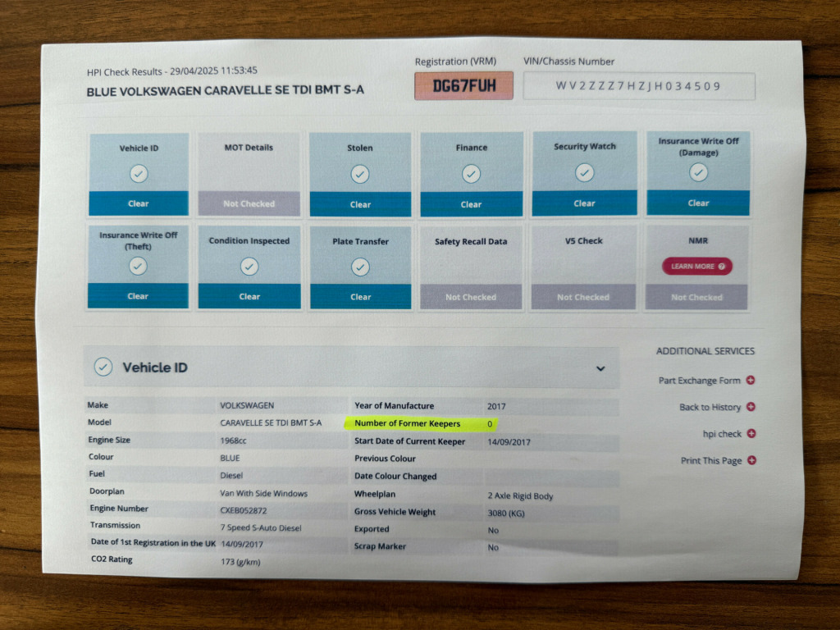Collapse the Vehicle ID section chevron
Screen dimensions: 840x630
600,368
